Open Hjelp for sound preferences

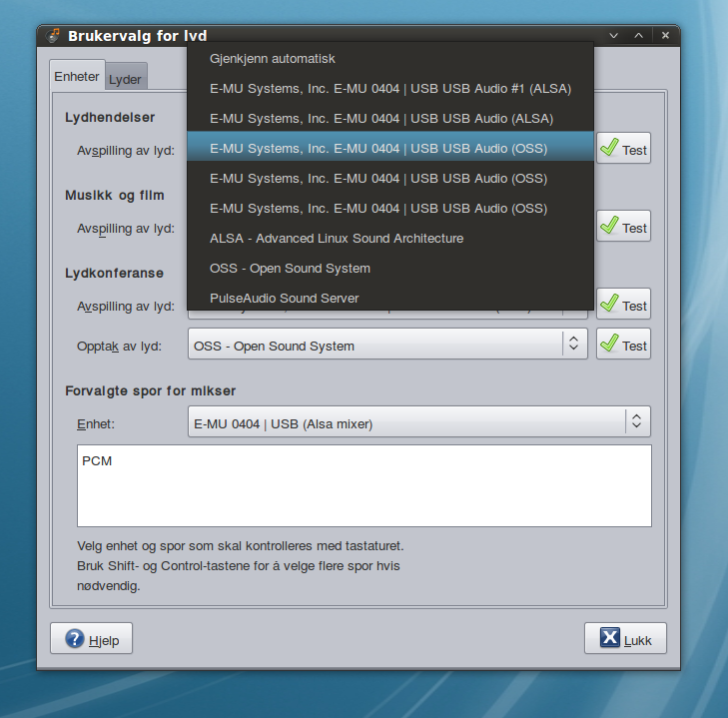92,638
